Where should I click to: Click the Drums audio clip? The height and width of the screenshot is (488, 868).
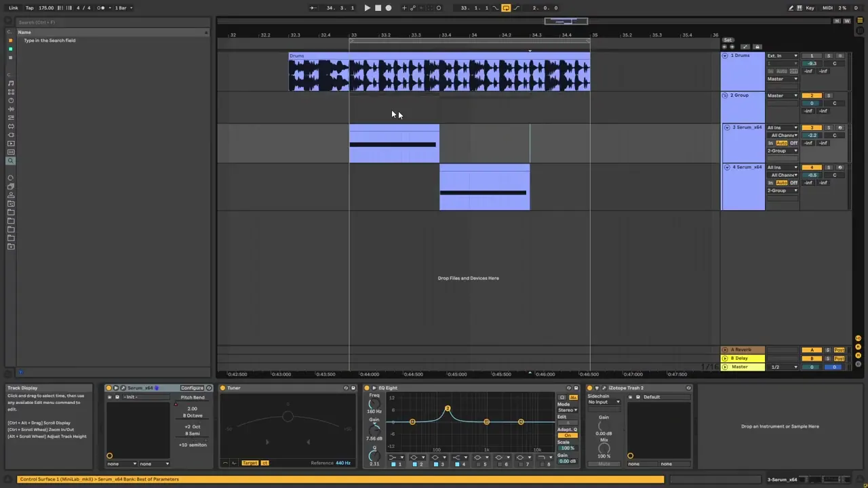pos(439,72)
